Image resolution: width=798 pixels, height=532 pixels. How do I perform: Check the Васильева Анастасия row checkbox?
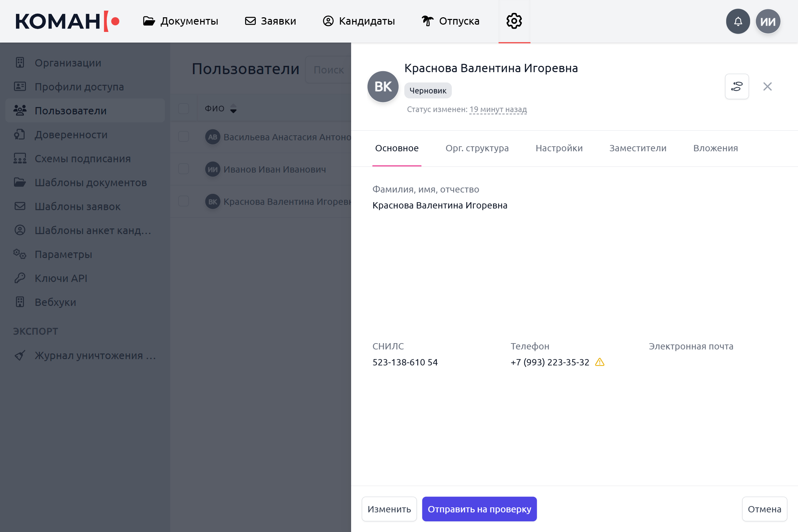(184, 137)
